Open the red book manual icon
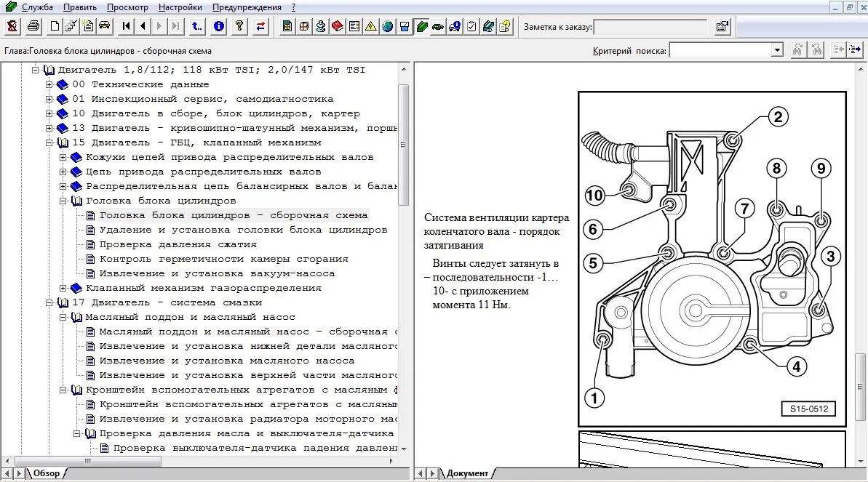This screenshot has width=868, height=482. (337, 26)
